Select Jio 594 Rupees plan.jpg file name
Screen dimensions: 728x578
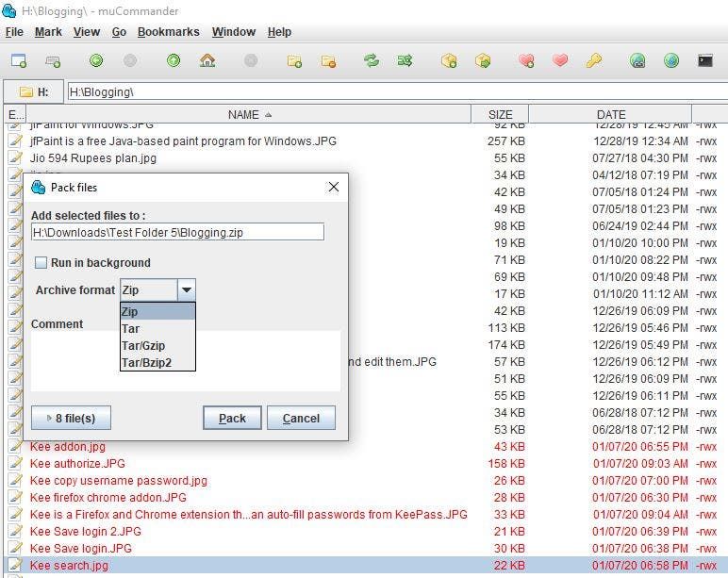92,157
